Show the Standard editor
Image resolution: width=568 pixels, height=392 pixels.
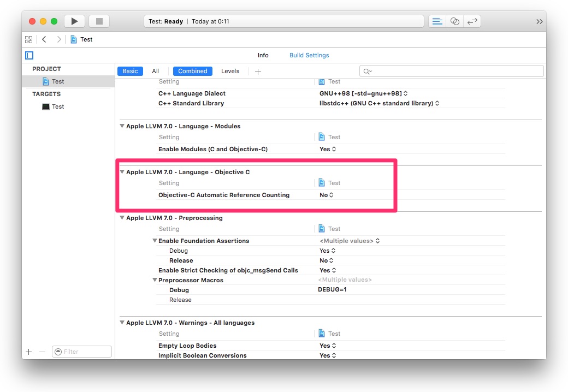tap(437, 21)
